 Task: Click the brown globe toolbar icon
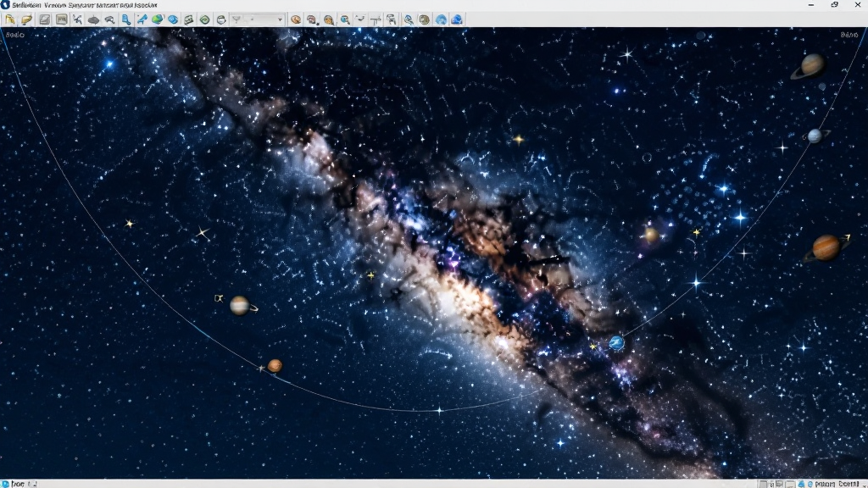click(424, 19)
